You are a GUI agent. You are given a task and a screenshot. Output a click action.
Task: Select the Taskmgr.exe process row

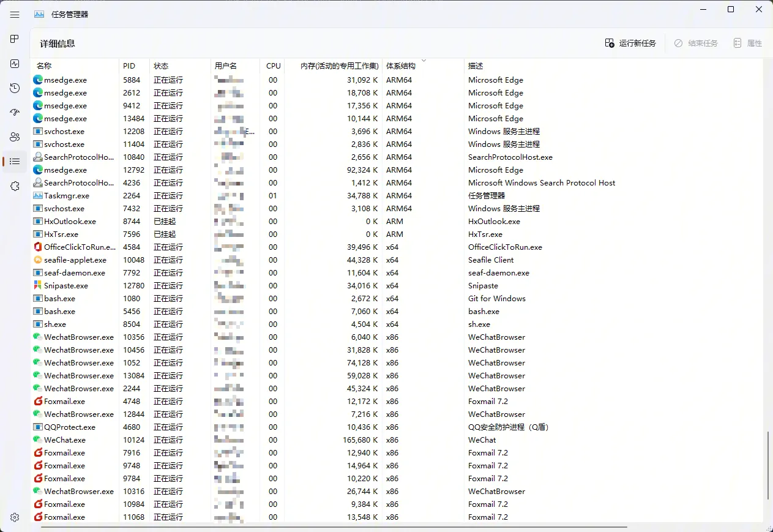coord(67,196)
